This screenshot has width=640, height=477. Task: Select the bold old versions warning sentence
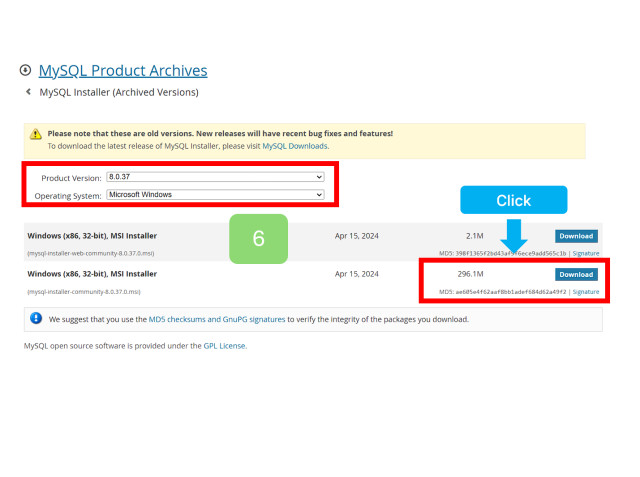click(x=220, y=133)
